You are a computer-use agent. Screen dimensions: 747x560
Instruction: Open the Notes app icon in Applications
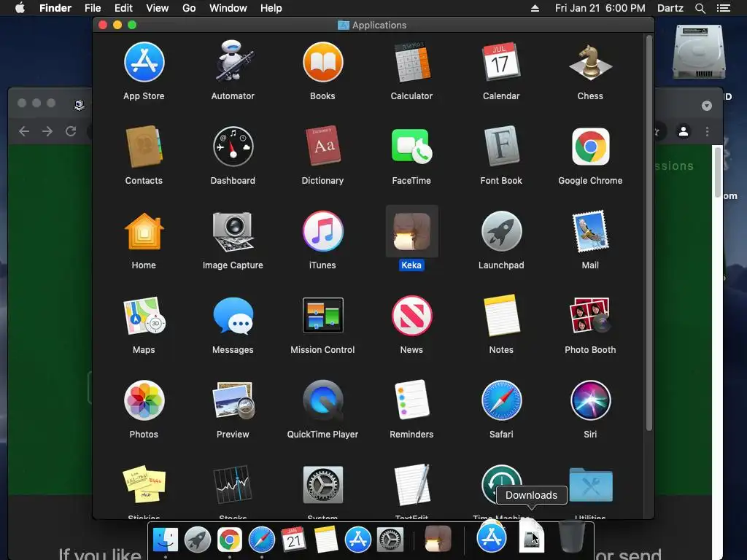(501, 316)
